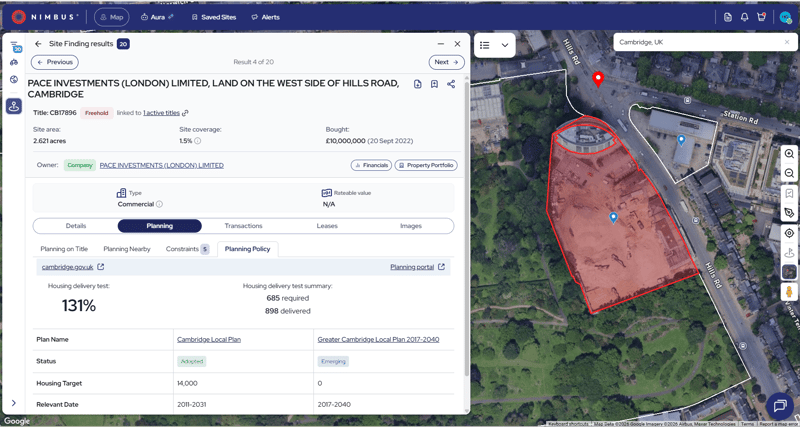
Task: Open the Constraints subtab
Action: (187, 249)
